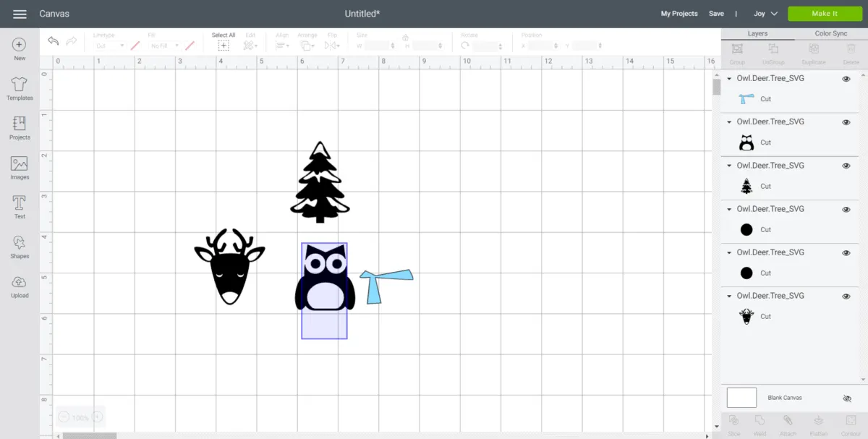Select the deer image on canvas
868x439 pixels.
[x=229, y=266]
